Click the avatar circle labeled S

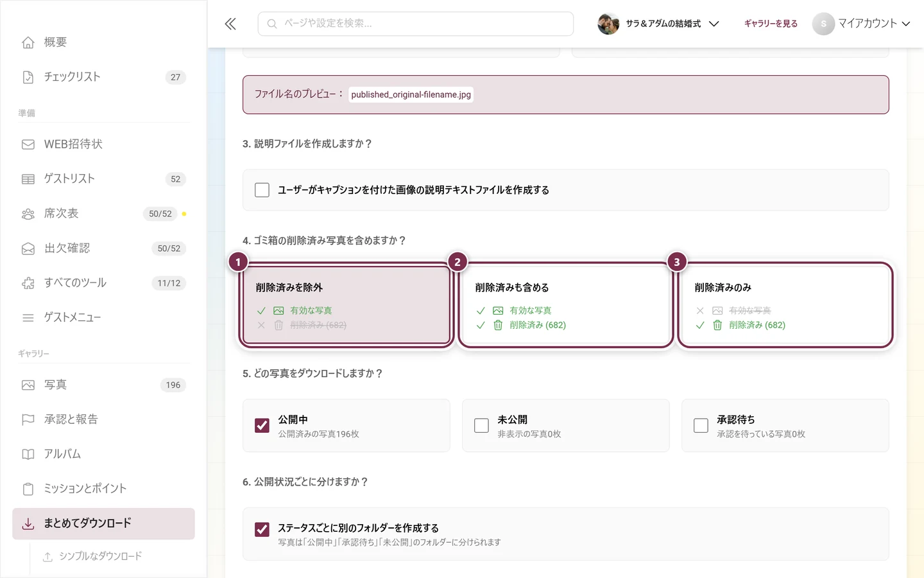[823, 24]
